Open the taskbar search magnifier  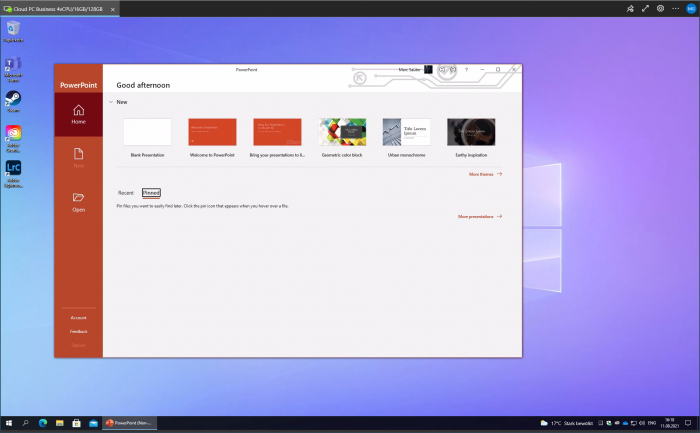(x=25, y=423)
